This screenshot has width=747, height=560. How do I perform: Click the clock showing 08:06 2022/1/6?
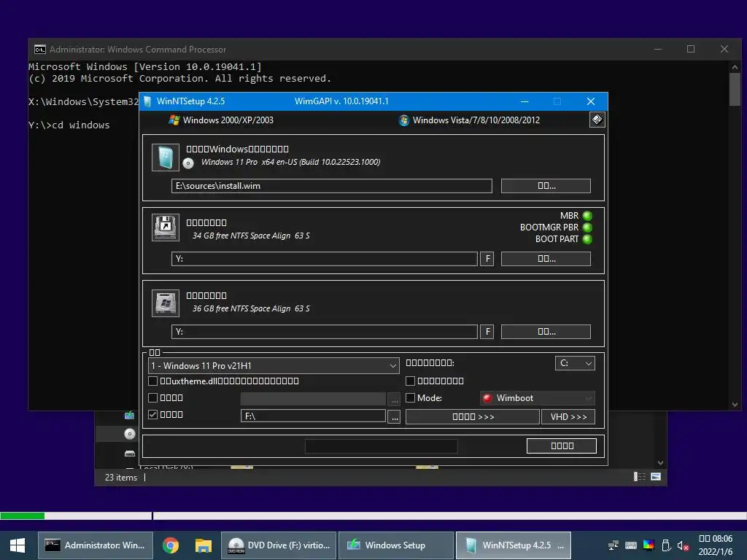716,545
